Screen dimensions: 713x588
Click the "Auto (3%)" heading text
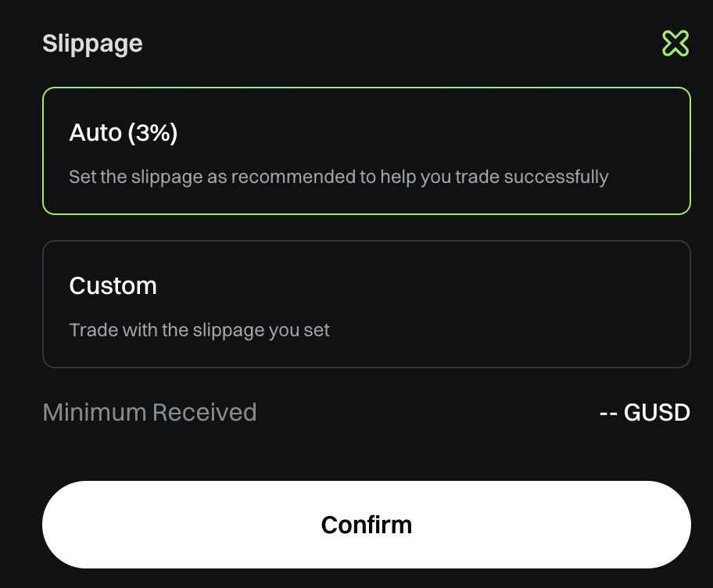(x=124, y=133)
